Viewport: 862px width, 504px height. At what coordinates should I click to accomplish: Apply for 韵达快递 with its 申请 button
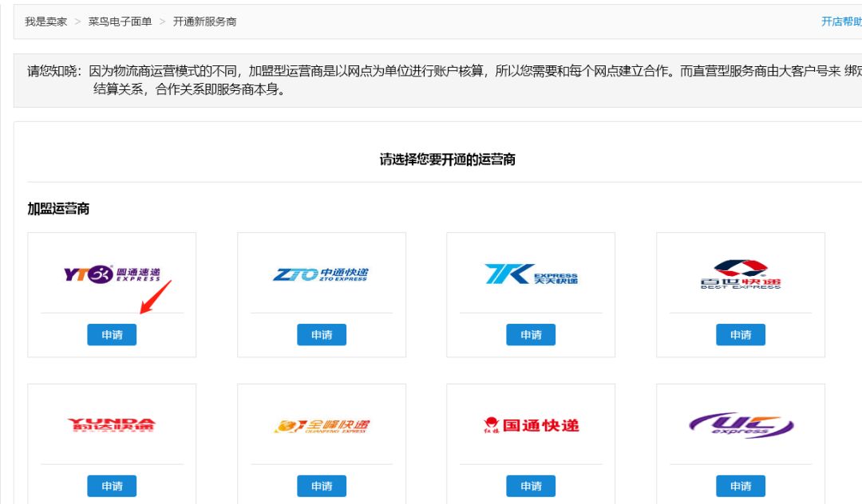point(112,486)
